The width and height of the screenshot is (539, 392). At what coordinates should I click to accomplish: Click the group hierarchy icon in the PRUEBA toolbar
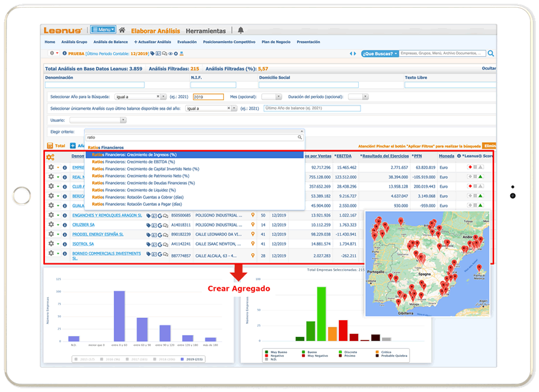click(x=181, y=54)
